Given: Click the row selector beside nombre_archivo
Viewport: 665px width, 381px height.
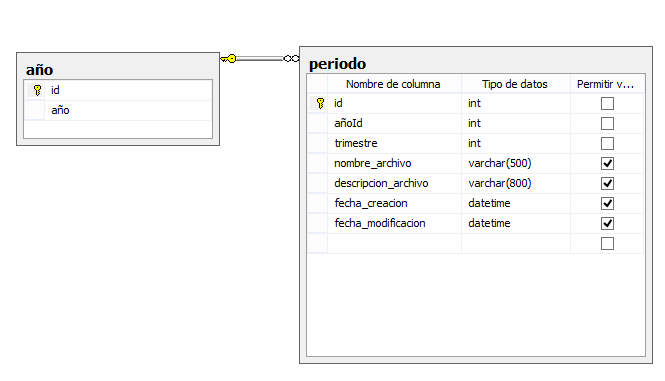Looking at the screenshot, I should pos(318,163).
